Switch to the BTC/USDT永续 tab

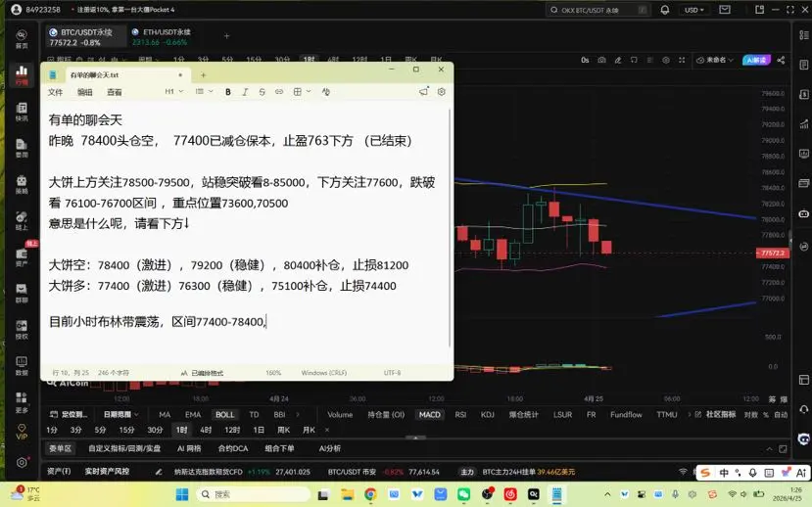pyautogui.click(x=85, y=37)
